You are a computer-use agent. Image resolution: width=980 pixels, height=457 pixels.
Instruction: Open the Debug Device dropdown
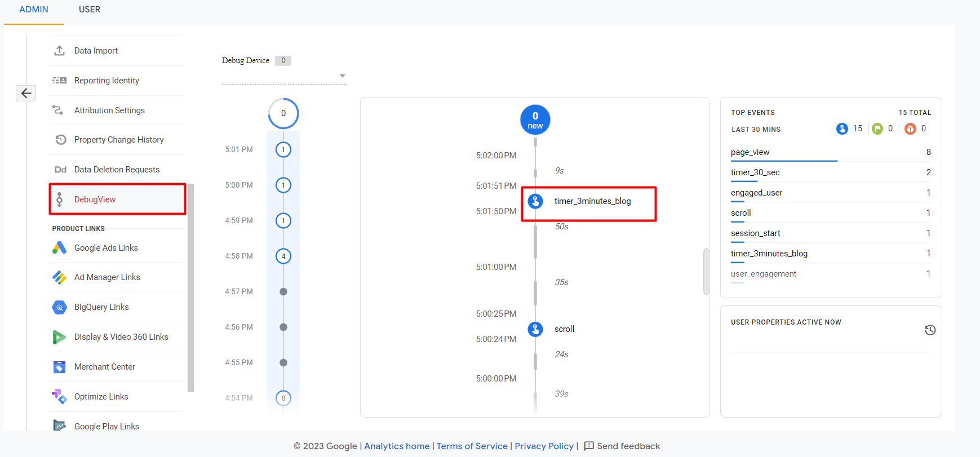342,76
